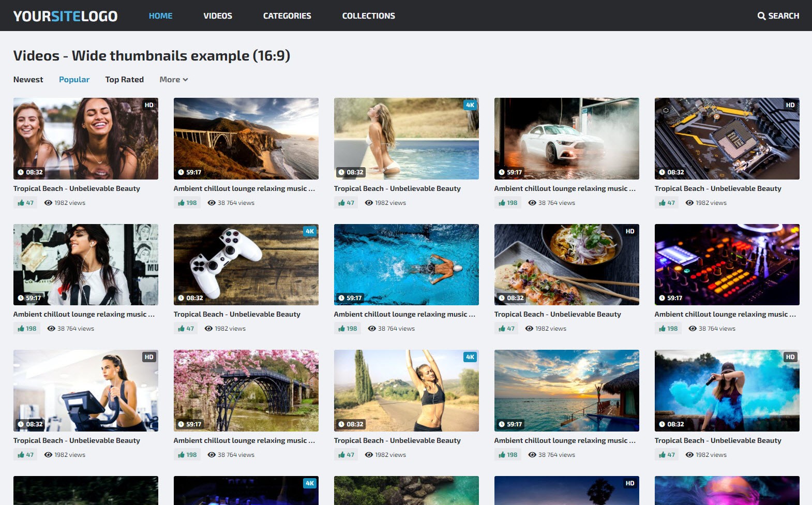Click the search magnifier icon in header
Image resolution: width=812 pixels, height=505 pixels.
tap(761, 16)
